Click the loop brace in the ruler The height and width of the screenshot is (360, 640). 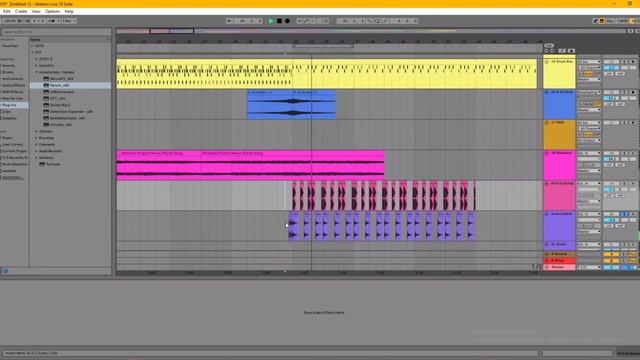323,46
